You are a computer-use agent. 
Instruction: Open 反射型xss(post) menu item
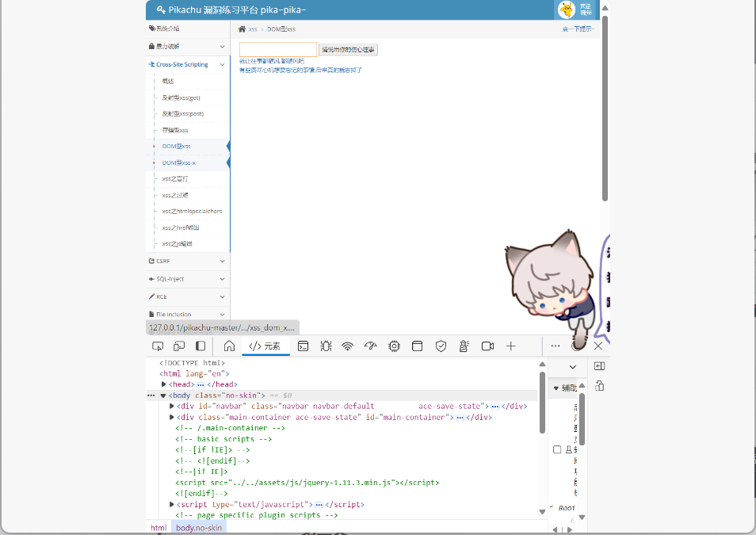183,114
